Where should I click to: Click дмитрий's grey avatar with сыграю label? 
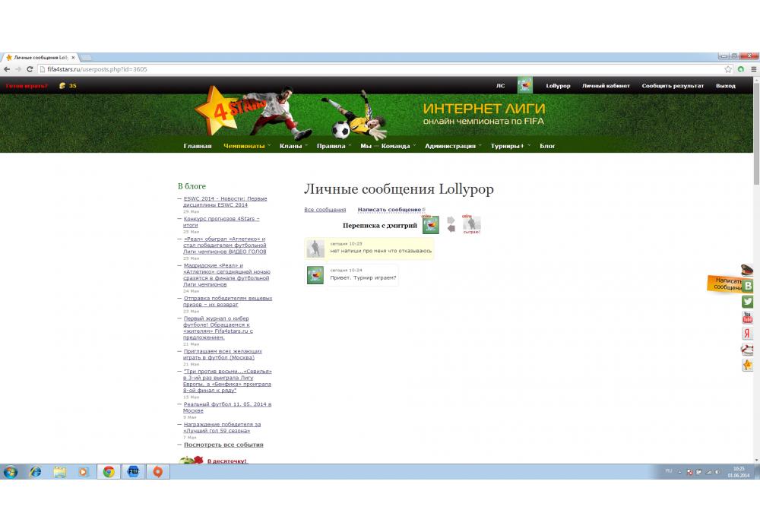tap(471, 223)
